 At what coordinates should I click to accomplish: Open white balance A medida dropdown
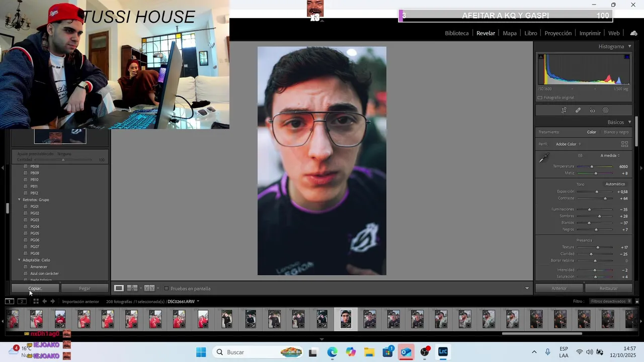(610, 155)
